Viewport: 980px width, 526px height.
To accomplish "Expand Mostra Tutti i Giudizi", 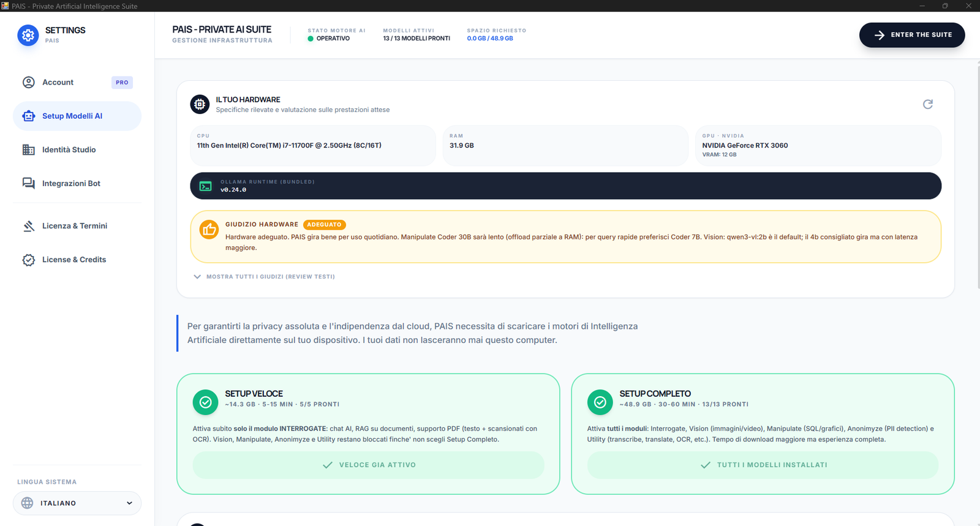I will (265, 277).
